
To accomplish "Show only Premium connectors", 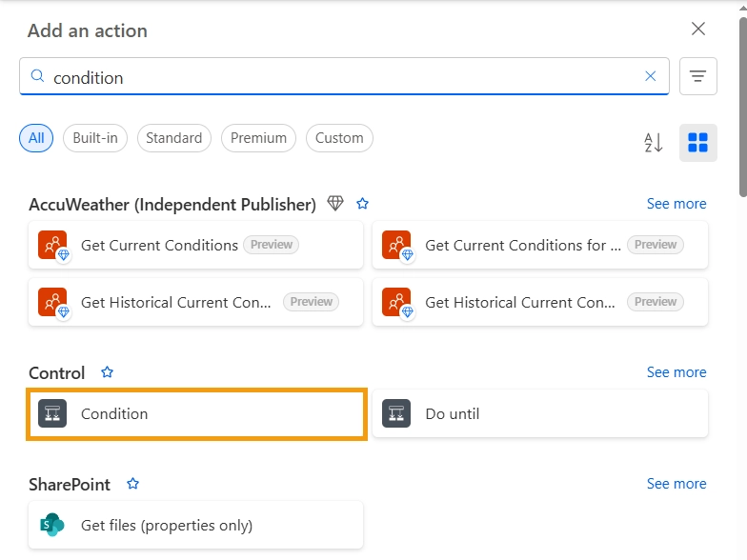I will tap(258, 138).
